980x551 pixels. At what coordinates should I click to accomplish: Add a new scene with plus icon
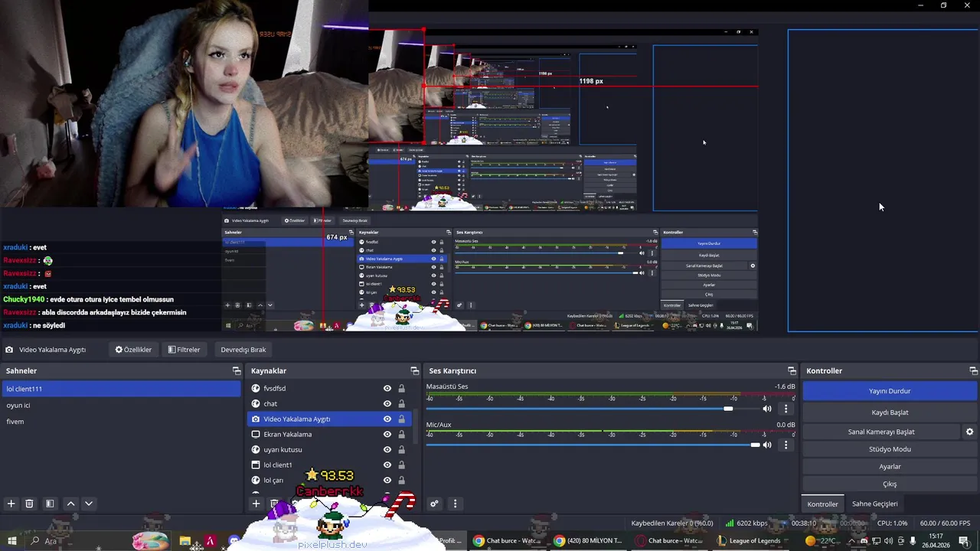coord(11,504)
